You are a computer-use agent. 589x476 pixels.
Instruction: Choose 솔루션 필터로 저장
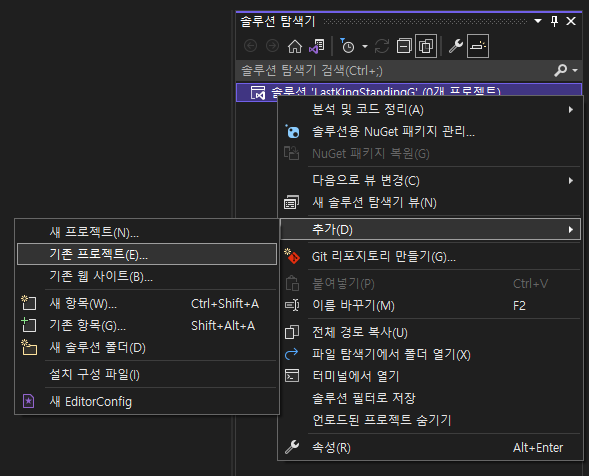pos(430,398)
